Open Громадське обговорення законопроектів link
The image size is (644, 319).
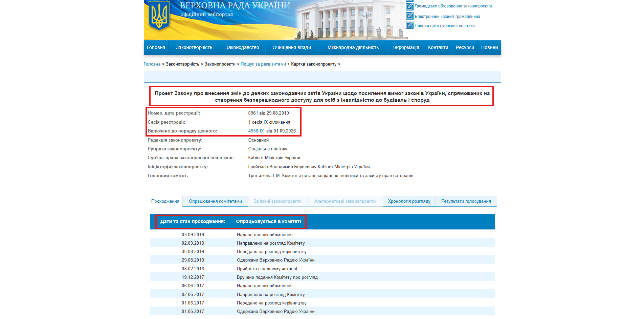[x=453, y=6]
